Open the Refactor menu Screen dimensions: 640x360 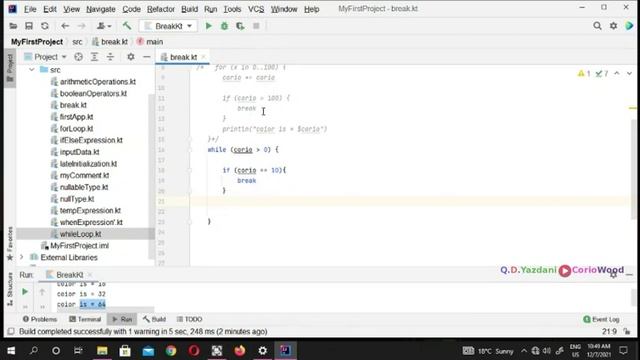coord(161,9)
